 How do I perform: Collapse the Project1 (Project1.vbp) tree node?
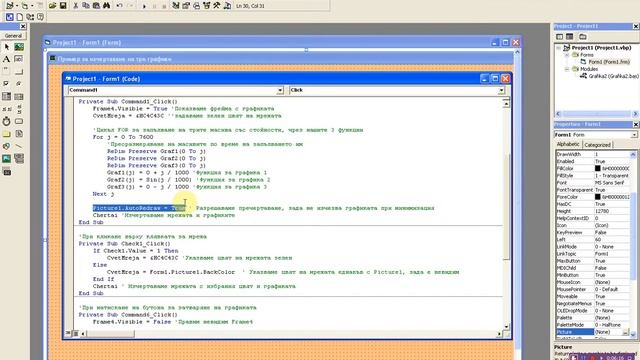pos(559,48)
